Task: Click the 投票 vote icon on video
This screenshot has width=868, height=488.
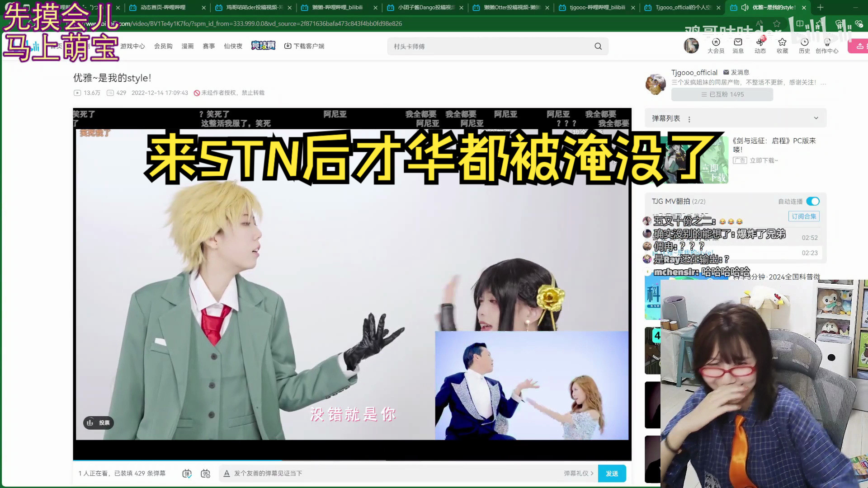Action: (x=98, y=422)
